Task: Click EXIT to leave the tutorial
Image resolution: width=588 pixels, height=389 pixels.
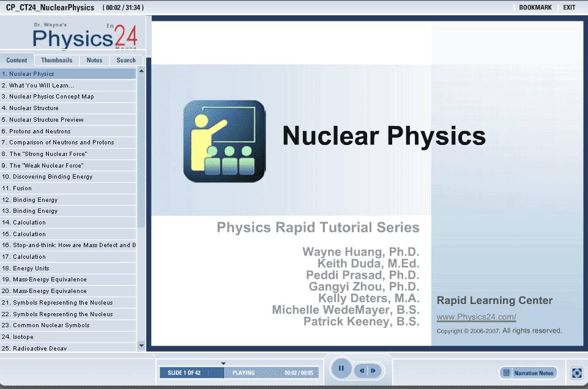Action: pyautogui.click(x=569, y=7)
